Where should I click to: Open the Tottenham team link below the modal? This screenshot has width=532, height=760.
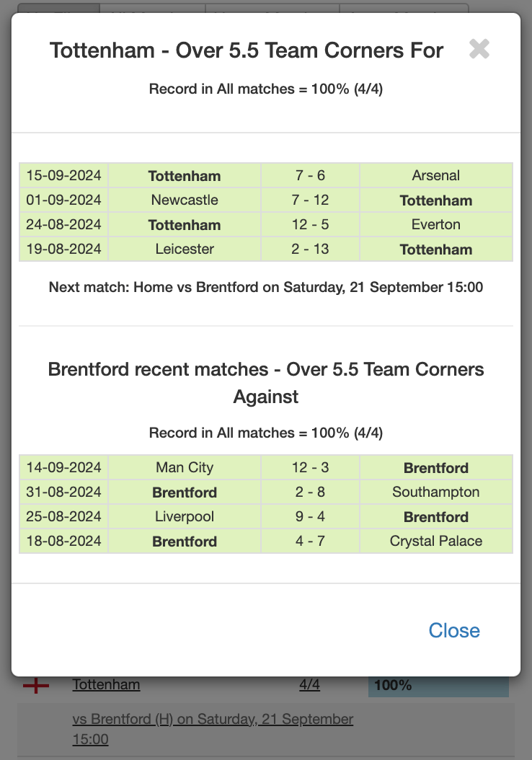106,684
